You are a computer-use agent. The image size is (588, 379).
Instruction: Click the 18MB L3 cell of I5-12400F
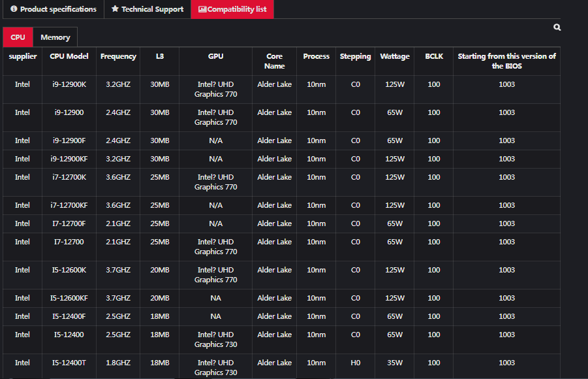tap(160, 317)
